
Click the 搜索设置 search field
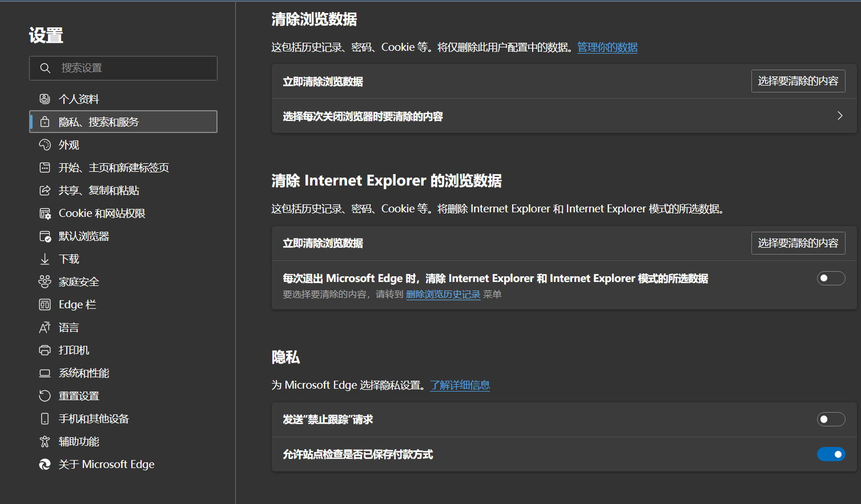click(x=123, y=68)
